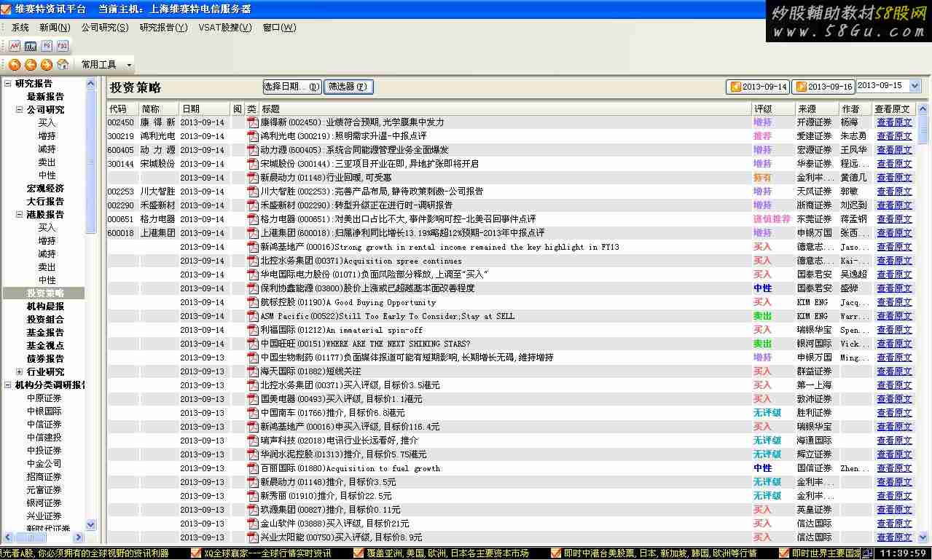932x560 pixels.
Task: Toggle checkbox beside 即时中港台美股票 ticker message
Action: (x=556, y=553)
